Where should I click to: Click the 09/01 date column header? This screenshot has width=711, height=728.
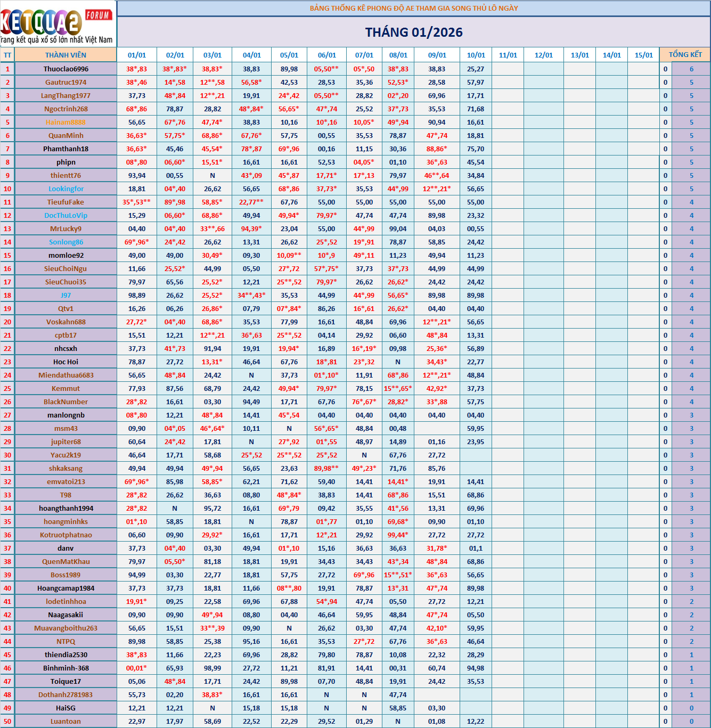click(x=437, y=55)
